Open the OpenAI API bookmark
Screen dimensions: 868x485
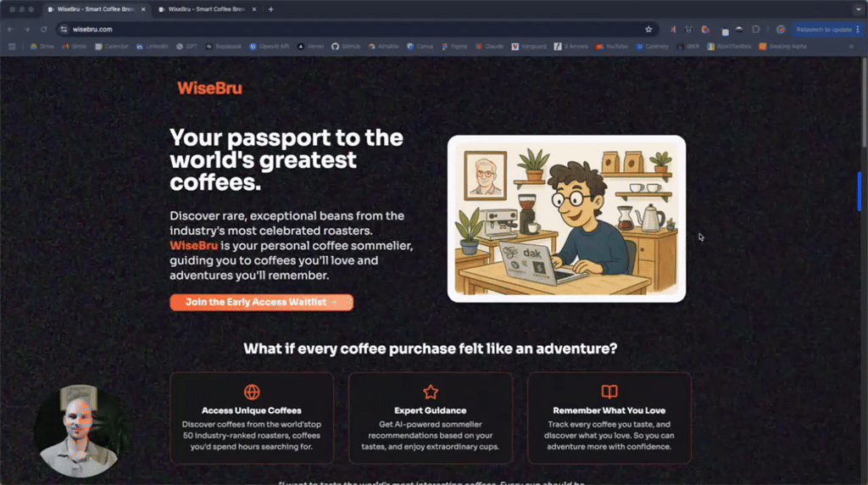pyautogui.click(x=270, y=47)
